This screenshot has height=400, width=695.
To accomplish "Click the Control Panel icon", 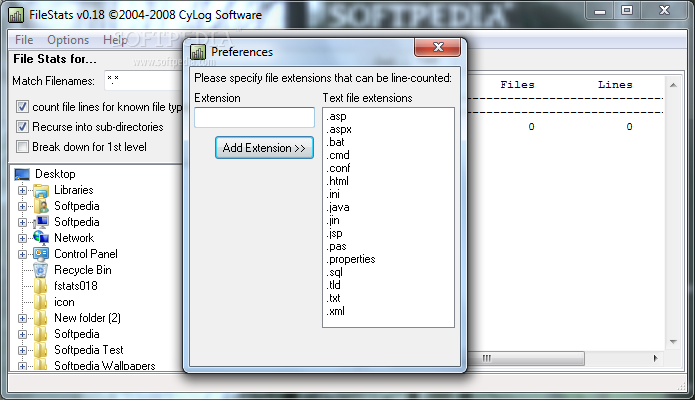I will point(41,254).
